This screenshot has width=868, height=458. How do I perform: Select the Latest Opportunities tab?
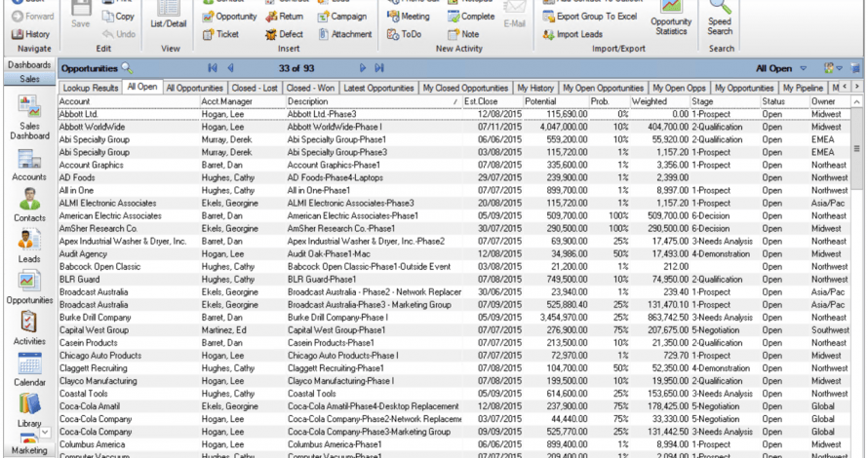(x=378, y=88)
